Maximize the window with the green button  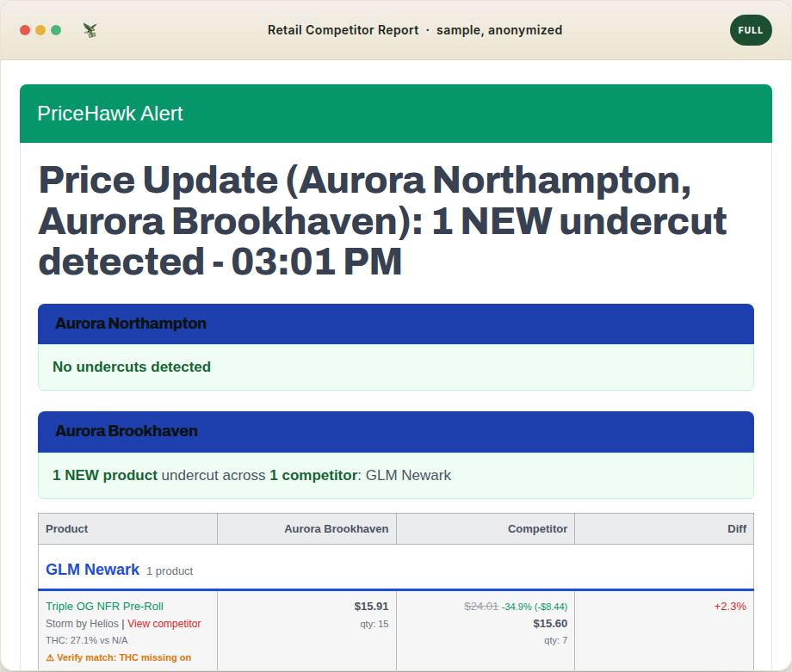(x=56, y=30)
